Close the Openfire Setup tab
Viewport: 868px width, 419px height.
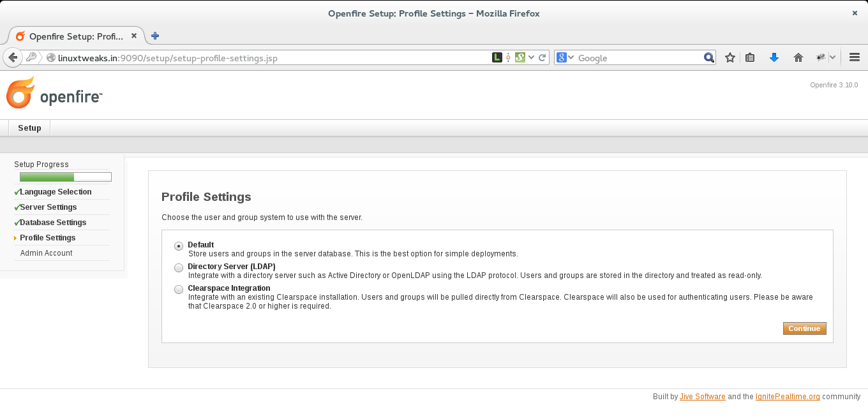tap(134, 36)
